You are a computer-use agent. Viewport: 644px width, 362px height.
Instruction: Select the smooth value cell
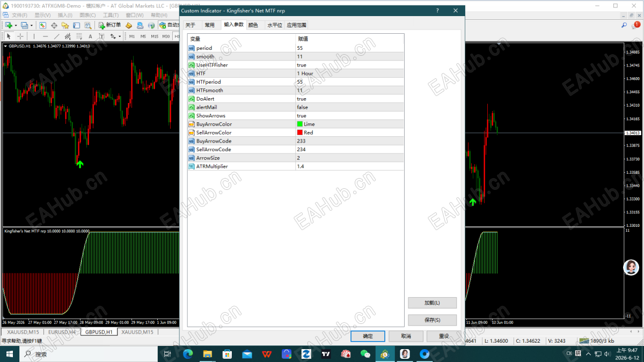[349, 56]
